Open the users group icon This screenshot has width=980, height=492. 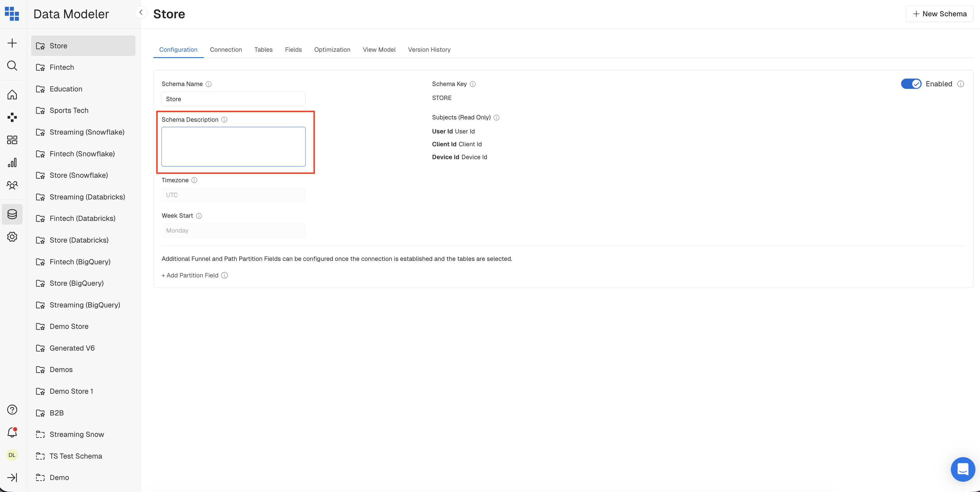point(12,185)
